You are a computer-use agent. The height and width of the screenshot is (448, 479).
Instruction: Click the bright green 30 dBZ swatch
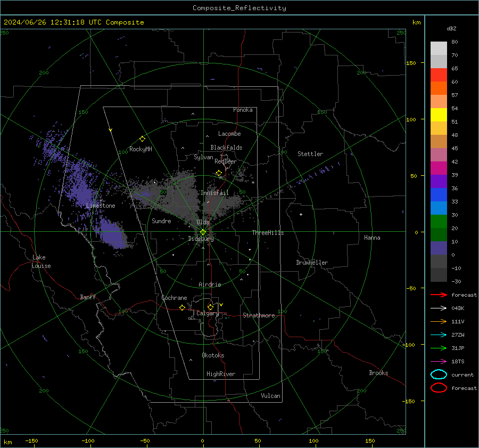tap(439, 221)
